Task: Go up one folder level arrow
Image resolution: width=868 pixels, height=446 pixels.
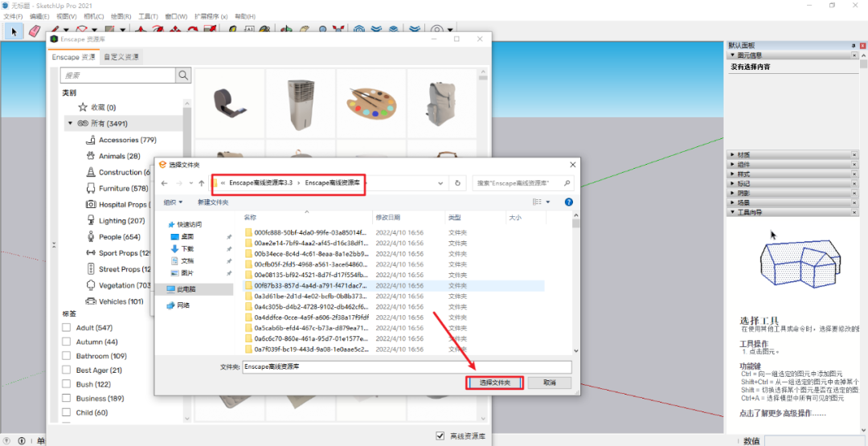Action: coord(202,182)
